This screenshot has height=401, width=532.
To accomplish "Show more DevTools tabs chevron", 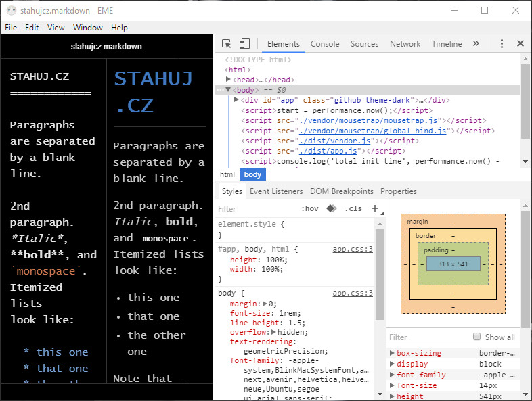I will point(476,43).
